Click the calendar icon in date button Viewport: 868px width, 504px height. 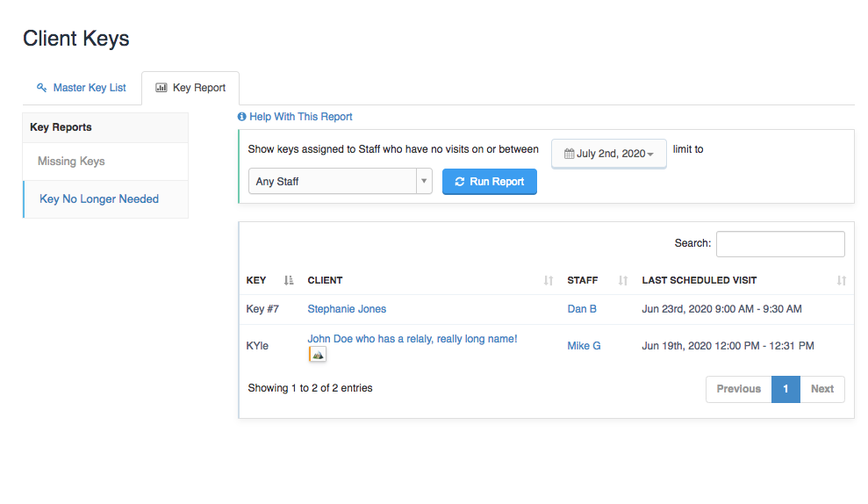coord(569,154)
